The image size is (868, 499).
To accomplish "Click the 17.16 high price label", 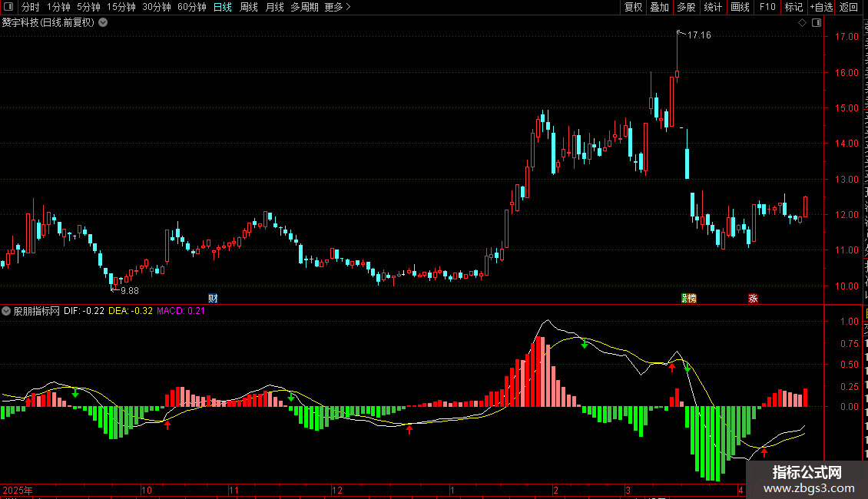I will click(x=699, y=35).
